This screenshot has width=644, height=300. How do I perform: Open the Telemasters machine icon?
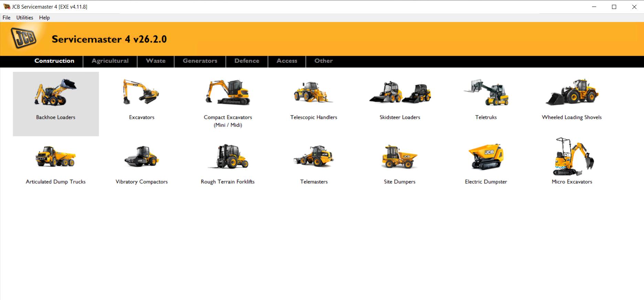pos(313,157)
